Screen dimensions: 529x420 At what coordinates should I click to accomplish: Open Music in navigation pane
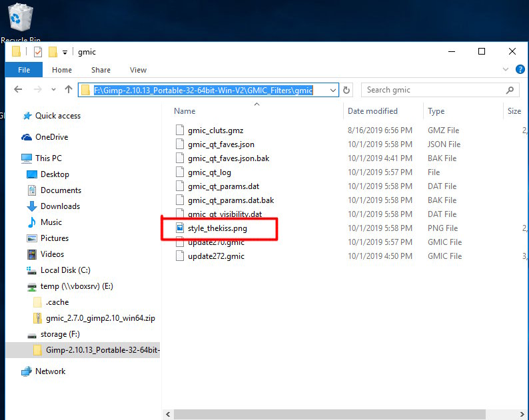click(x=51, y=222)
